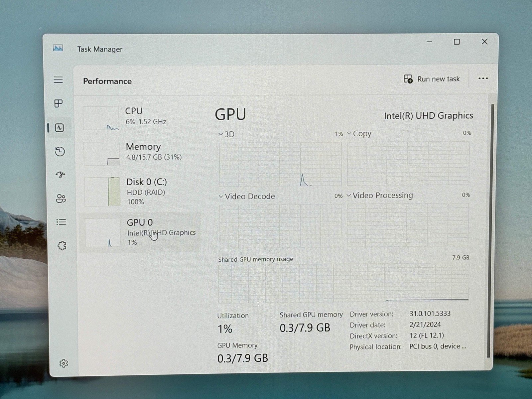Select Memory in the performance list
The width and height of the screenshot is (532, 399).
(x=140, y=153)
